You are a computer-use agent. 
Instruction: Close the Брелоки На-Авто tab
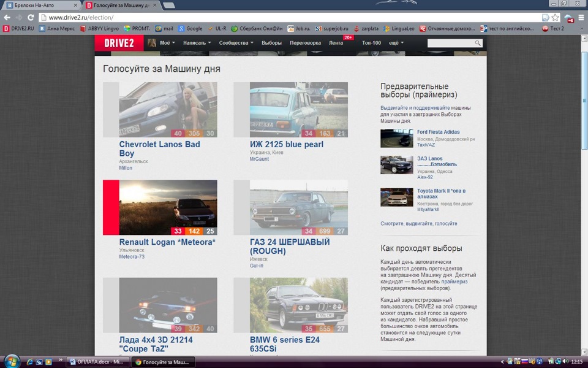[x=75, y=6]
